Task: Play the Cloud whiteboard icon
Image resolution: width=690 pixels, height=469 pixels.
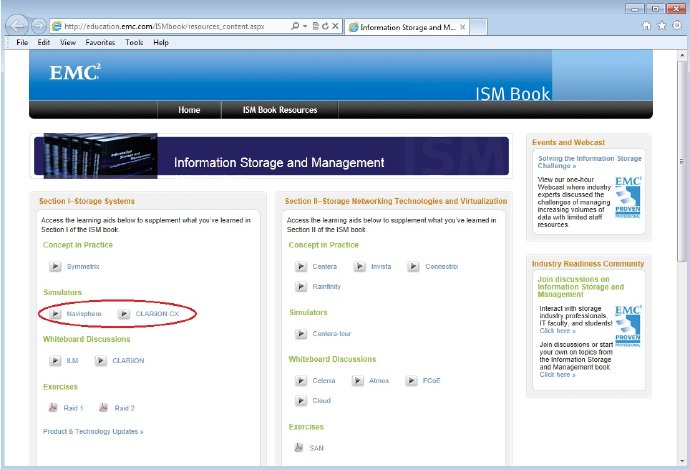Action: coord(301,400)
